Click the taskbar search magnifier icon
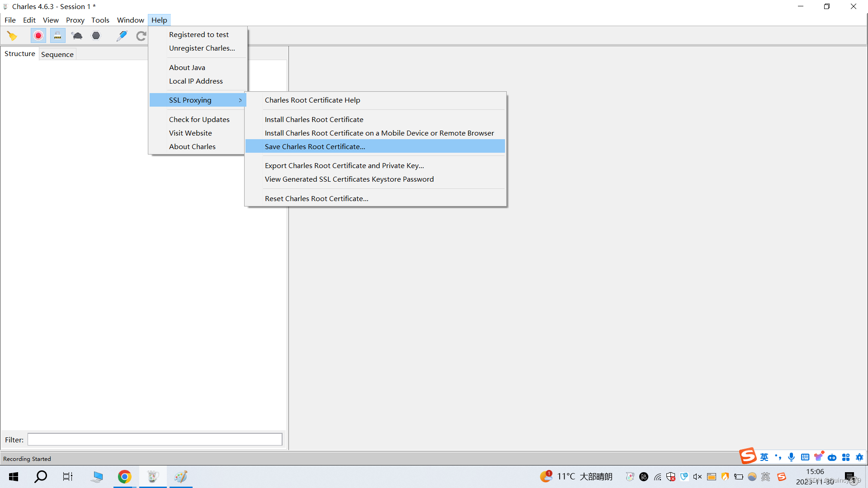This screenshot has height=488, width=868. 41,477
